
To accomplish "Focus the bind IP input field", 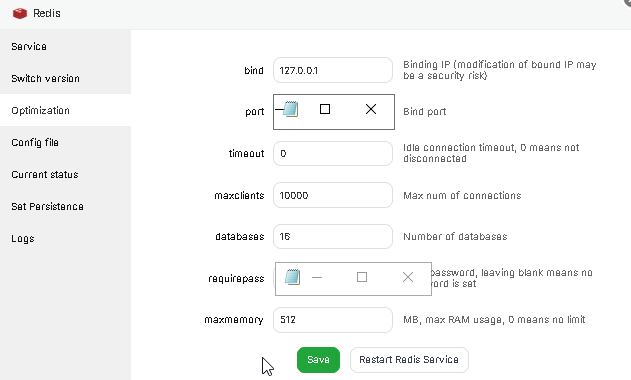I will (333, 70).
